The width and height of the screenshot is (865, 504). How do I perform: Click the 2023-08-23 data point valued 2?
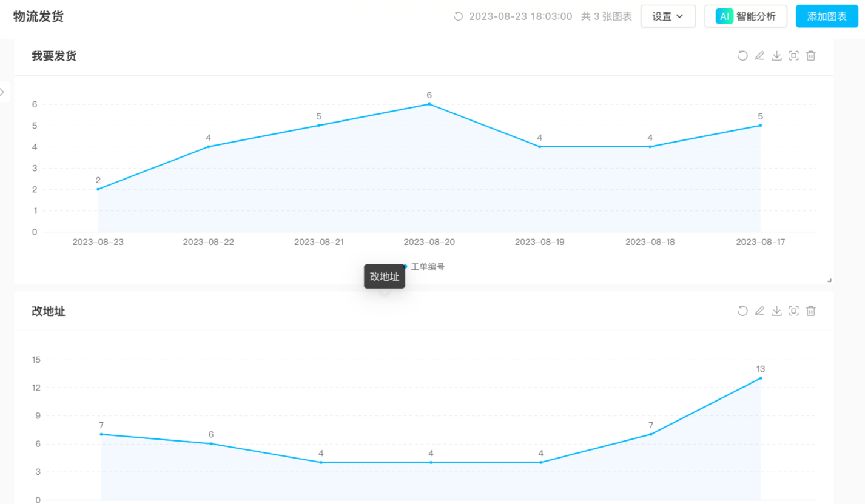coord(98,189)
